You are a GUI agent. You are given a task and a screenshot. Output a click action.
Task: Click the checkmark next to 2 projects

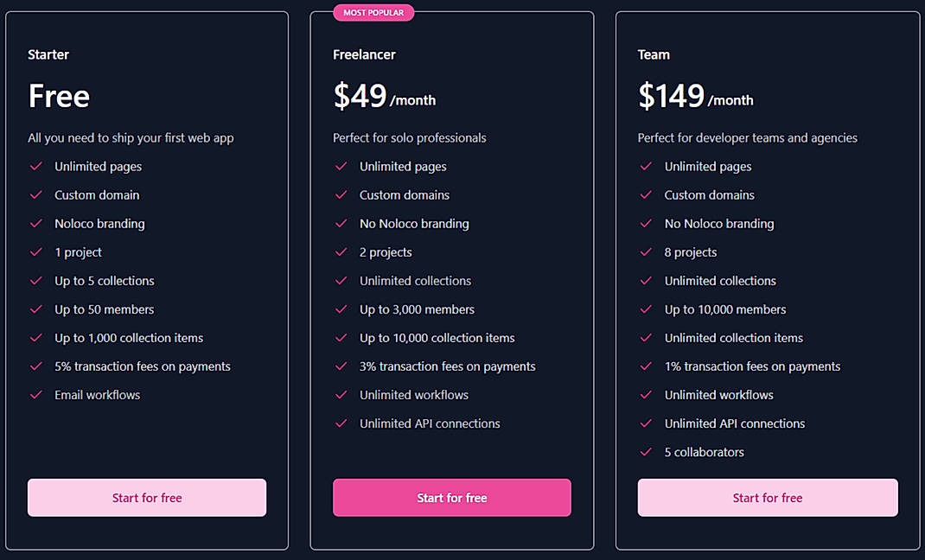click(x=341, y=251)
